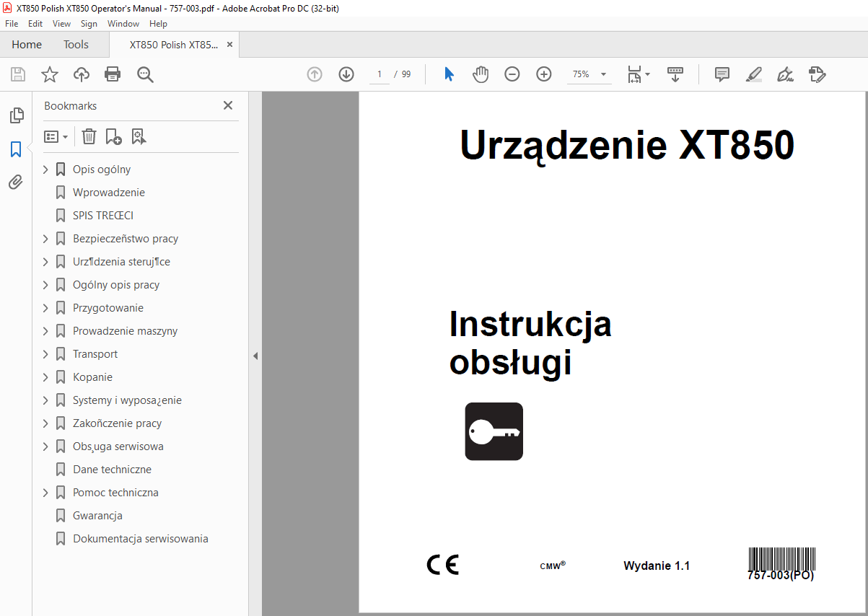The image size is (868, 616).
Task: Zoom in with plus button
Action: click(544, 74)
